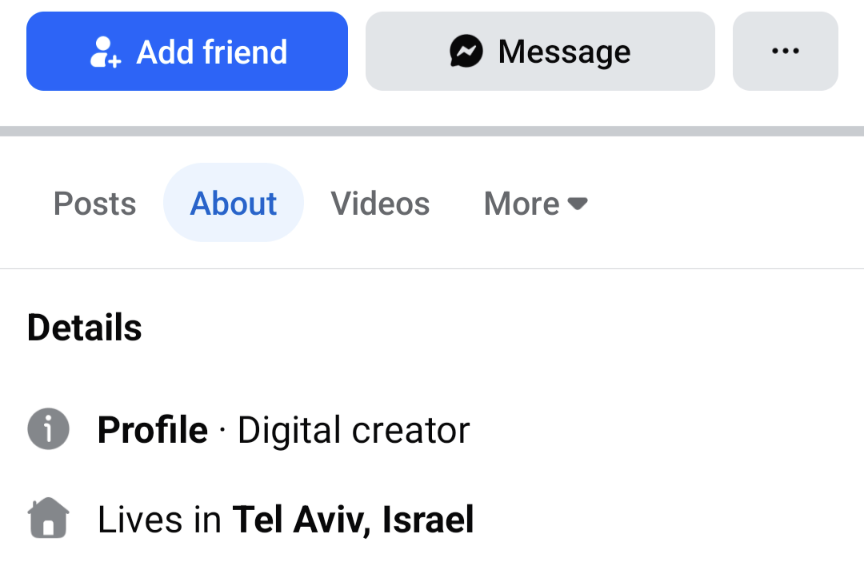This screenshot has width=864, height=565.
Task: Open the Tel Aviv, Israel link
Action: (x=353, y=520)
